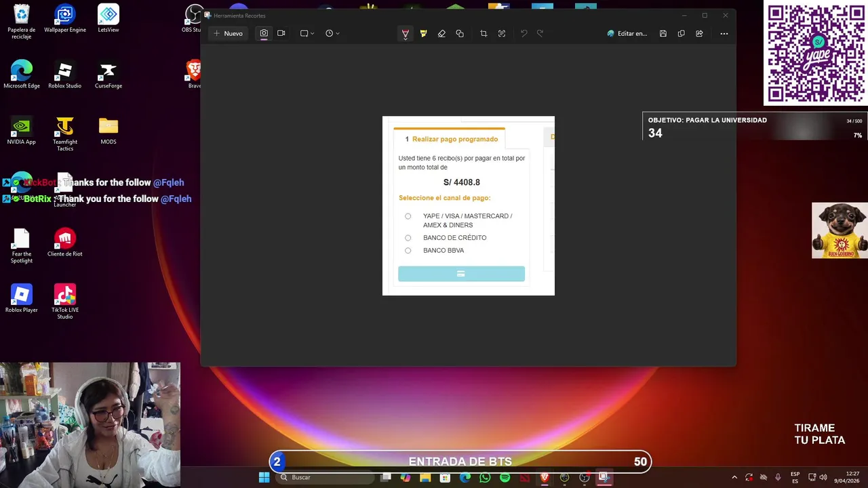Open the Realizar pago programado tab
This screenshot has width=868, height=488.
pos(450,139)
